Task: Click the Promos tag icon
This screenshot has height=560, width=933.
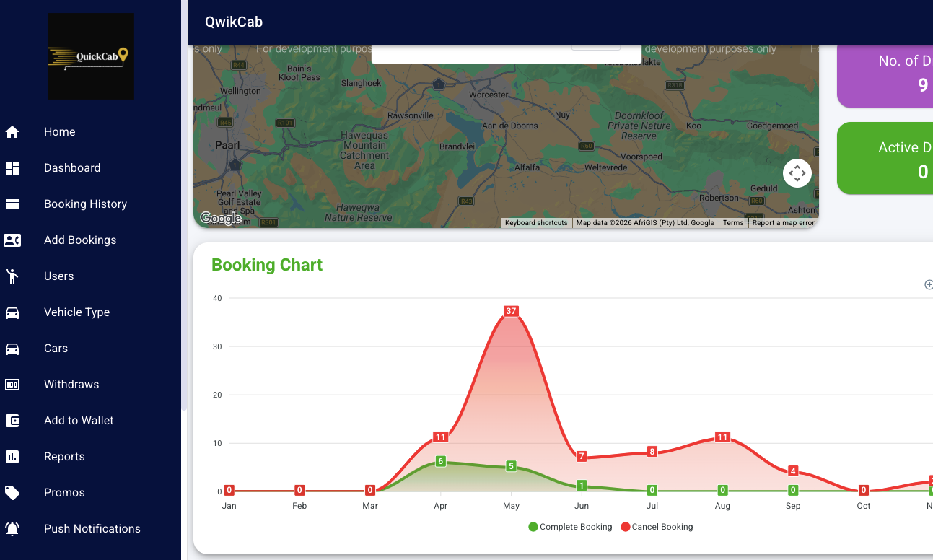Action: [x=12, y=493]
